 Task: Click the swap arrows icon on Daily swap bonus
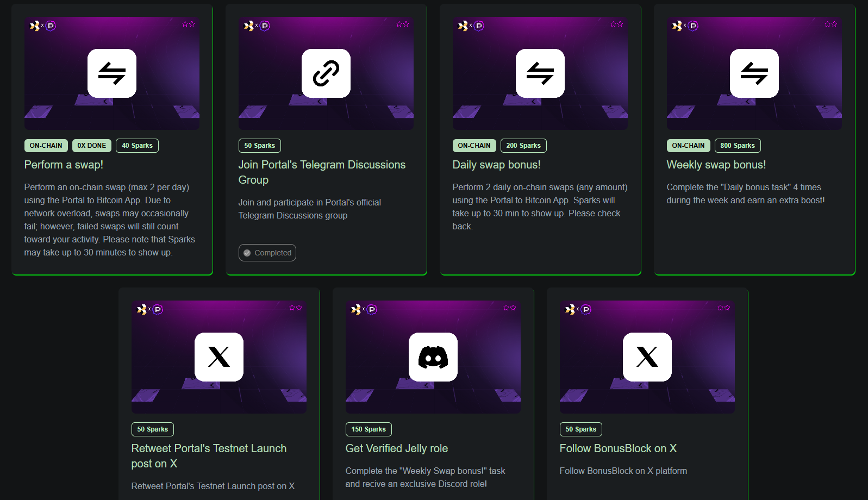[x=540, y=73]
